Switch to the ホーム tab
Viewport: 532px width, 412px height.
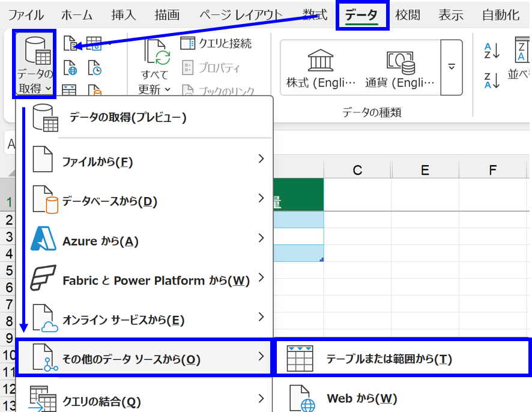click(x=77, y=15)
